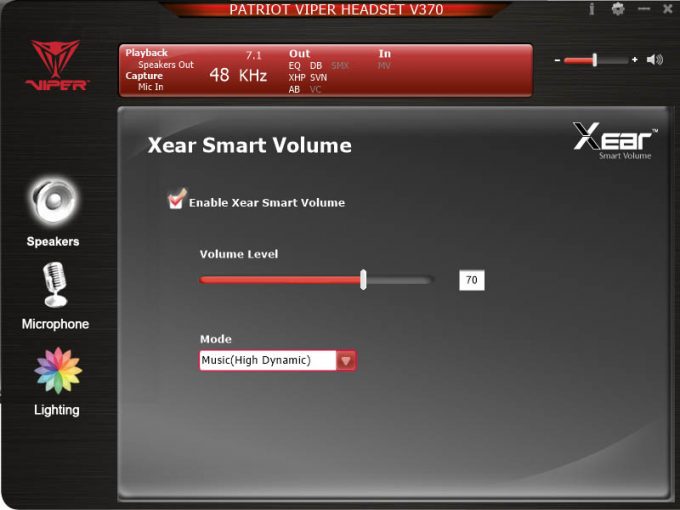Click the 7.1 channel indicator
The width and height of the screenshot is (680, 510).
click(254, 55)
